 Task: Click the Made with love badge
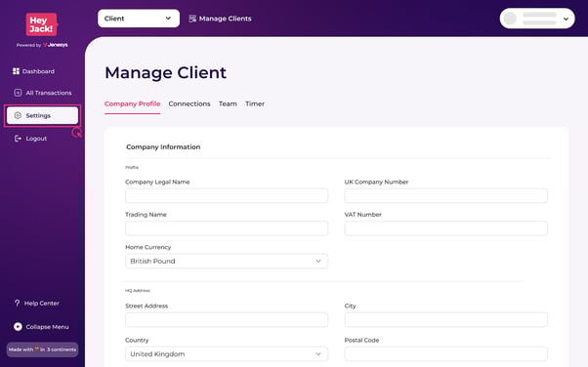point(42,349)
